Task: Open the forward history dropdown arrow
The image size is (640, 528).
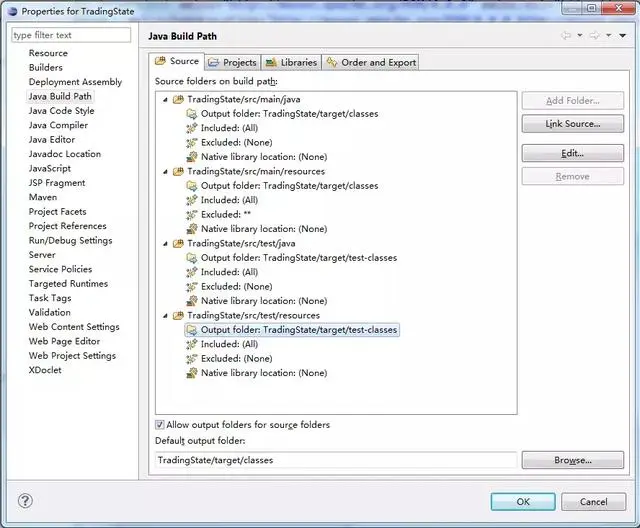Action: click(609, 35)
